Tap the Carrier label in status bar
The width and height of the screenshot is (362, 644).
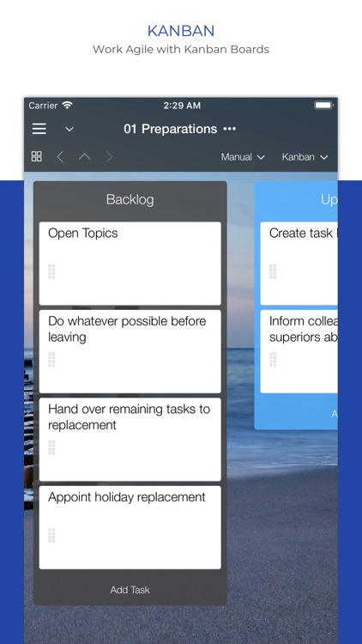click(43, 106)
